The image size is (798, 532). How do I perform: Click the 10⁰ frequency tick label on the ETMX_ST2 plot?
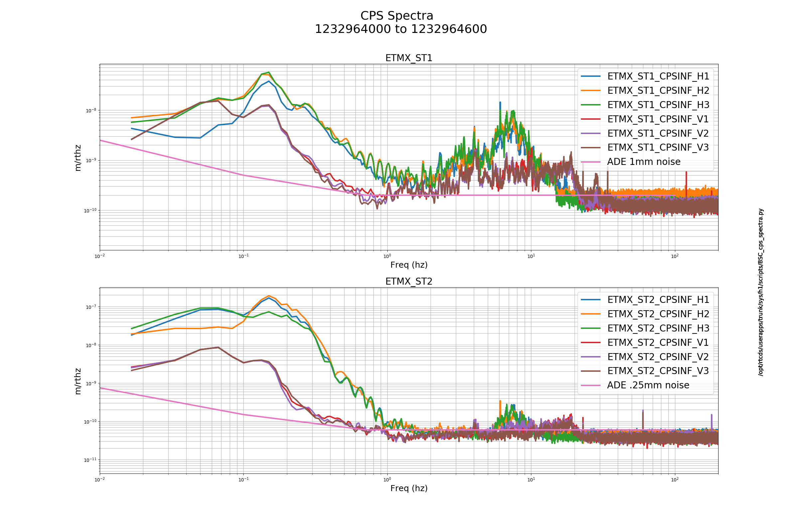coord(387,480)
